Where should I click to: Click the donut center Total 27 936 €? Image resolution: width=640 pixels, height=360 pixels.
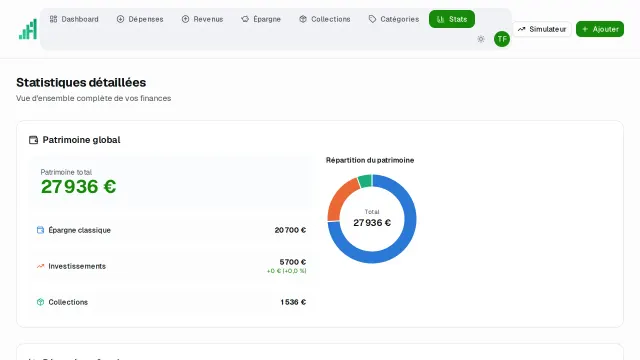click(372, 219)
